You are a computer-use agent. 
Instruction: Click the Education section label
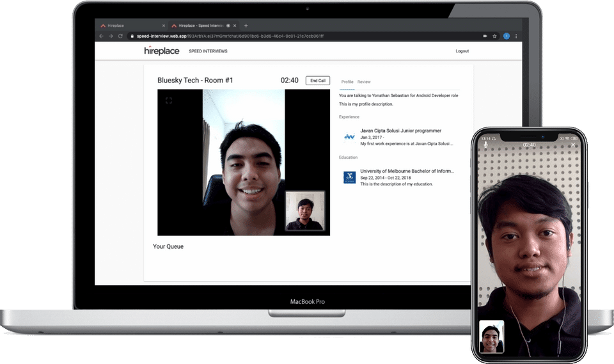[x=348, y=157]
